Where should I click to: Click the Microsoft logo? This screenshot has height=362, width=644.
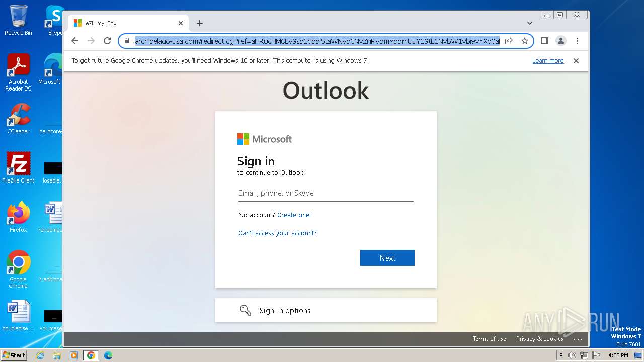(x=265, y=139)
